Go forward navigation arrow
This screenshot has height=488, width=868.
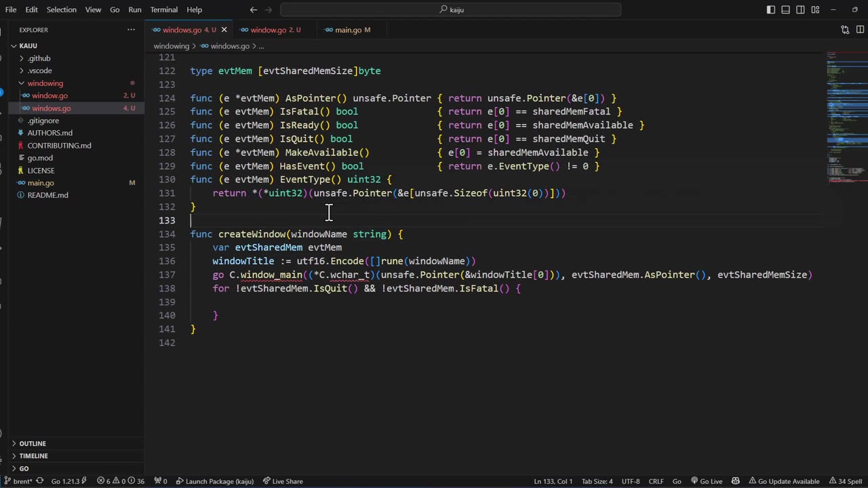coord(269,9)
